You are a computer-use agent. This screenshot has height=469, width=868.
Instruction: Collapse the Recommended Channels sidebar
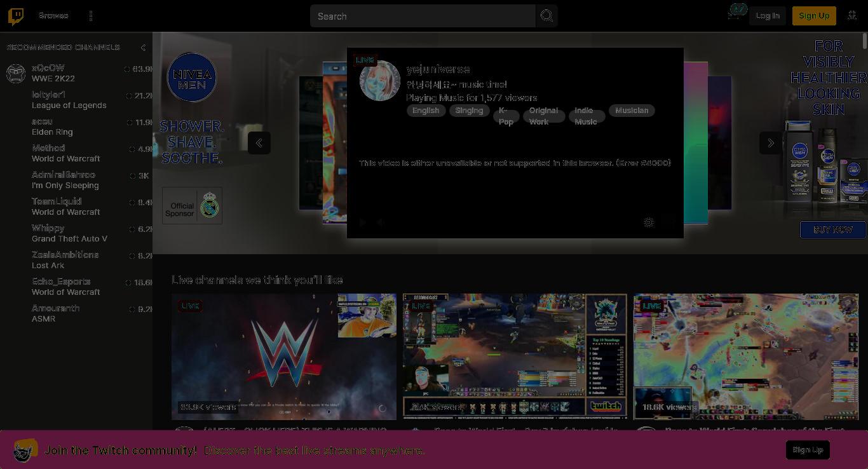pyautogui.click(x=143, y=48)
